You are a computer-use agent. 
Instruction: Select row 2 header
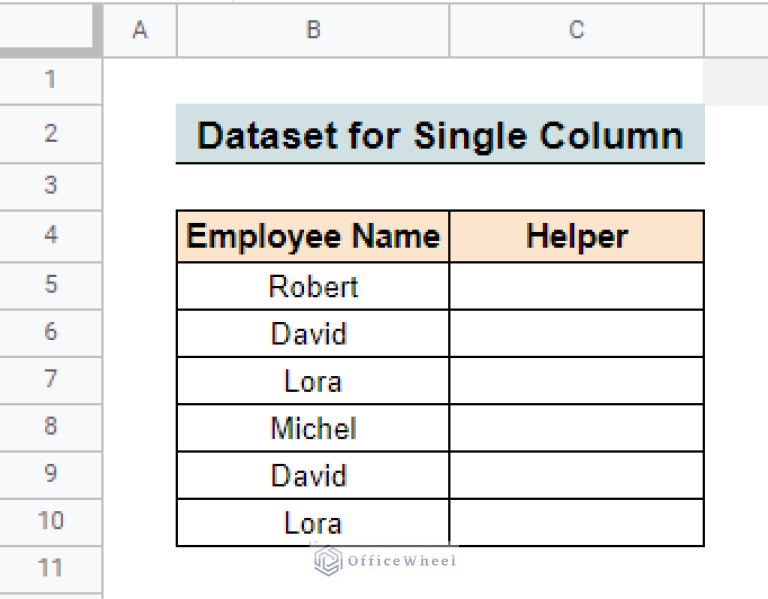coord(51,134)
